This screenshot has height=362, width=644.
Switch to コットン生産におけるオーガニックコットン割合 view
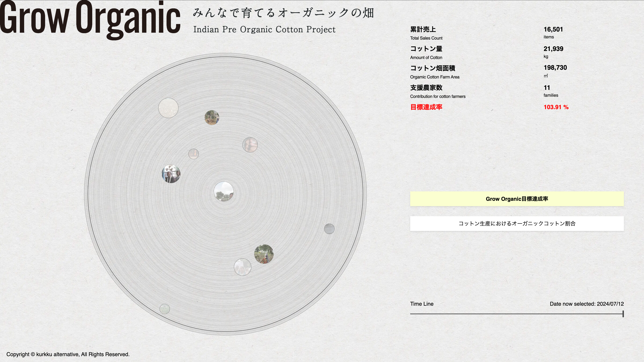pos(517,224)
